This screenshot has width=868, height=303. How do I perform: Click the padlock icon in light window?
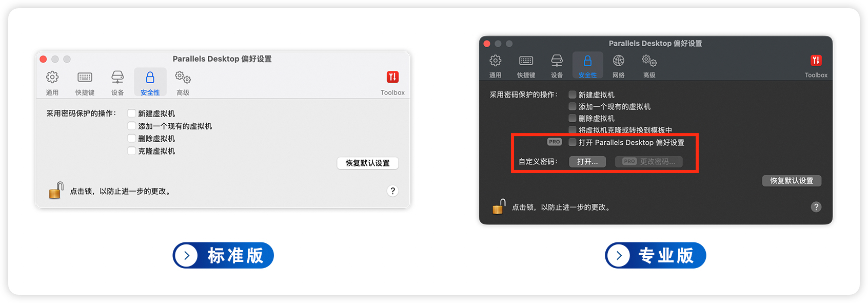pos(56,191)
